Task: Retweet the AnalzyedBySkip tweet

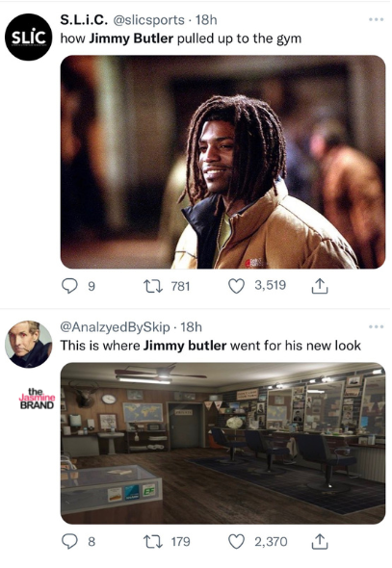Action: tap(152, 542)
